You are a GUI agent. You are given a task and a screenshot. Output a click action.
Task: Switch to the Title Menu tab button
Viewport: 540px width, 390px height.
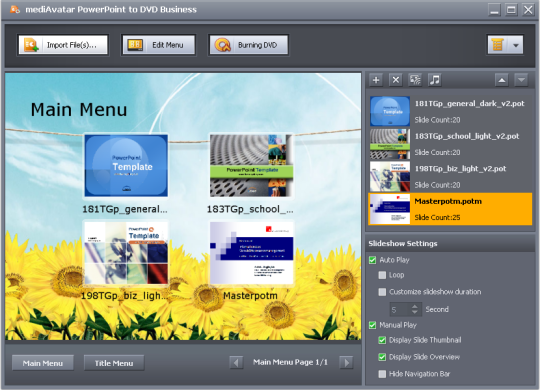[114, 363]
